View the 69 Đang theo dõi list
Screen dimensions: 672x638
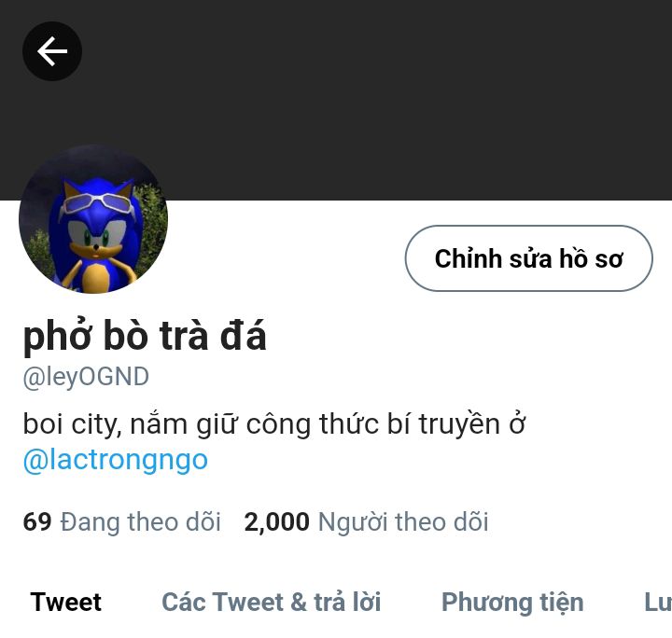click(x=121, y=522)
